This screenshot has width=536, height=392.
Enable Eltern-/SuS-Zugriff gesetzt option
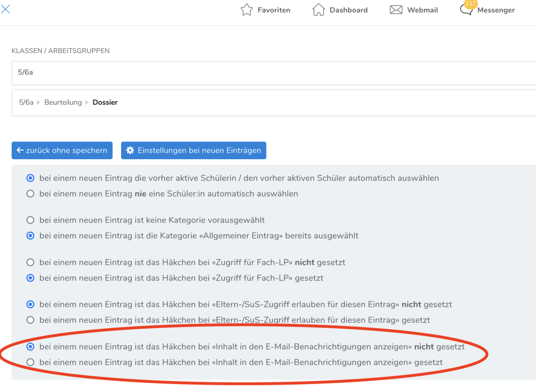(x=31, y=320)
